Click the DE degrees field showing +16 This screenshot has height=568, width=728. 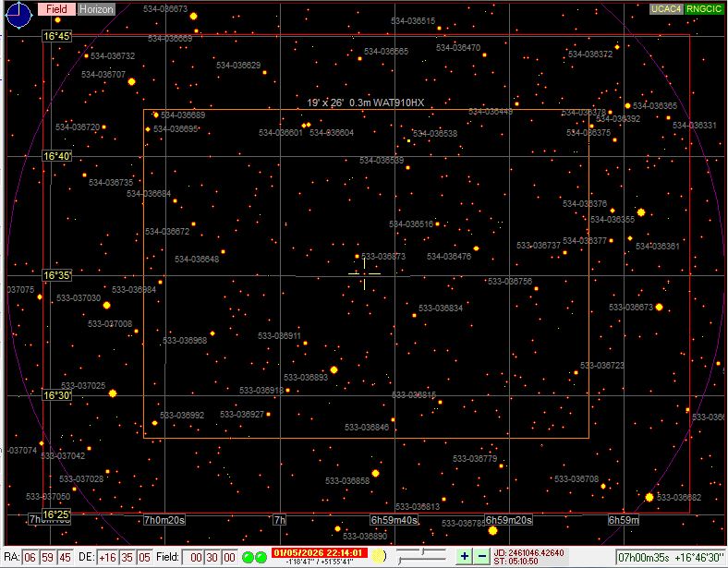pos(109,557)
